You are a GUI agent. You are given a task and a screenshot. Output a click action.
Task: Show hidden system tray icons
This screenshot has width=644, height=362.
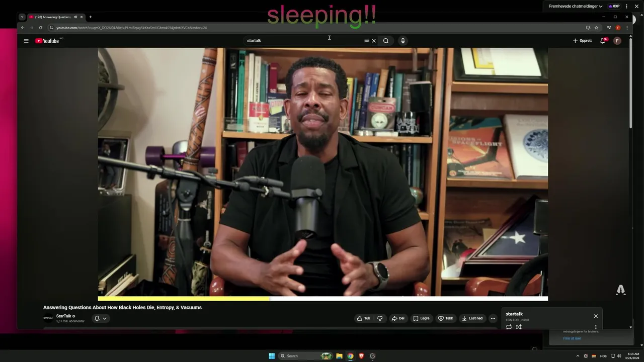578,356
